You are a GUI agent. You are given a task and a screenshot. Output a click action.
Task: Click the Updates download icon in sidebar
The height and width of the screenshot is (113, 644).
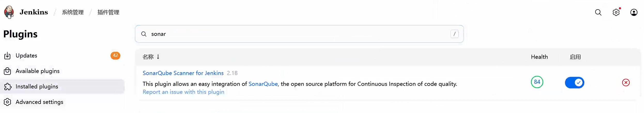pos(7,56)
